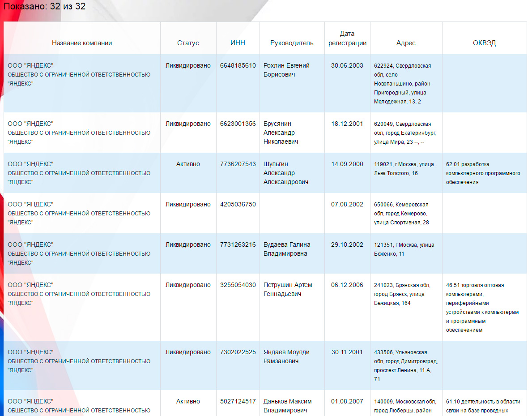The image size is (532, 416).
Task: Click director name Петрушин Артем Геннадьевич
Action: point(288,289)
